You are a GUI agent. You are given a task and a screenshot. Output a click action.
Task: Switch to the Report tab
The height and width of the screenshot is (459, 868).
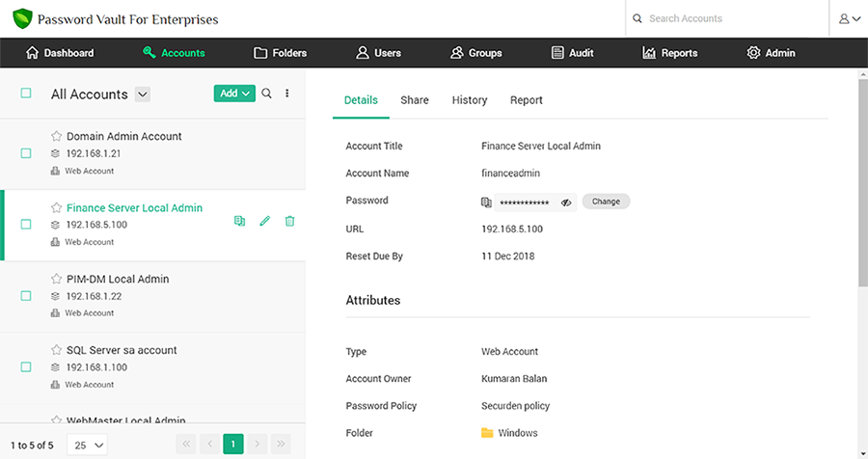(527, 100)
